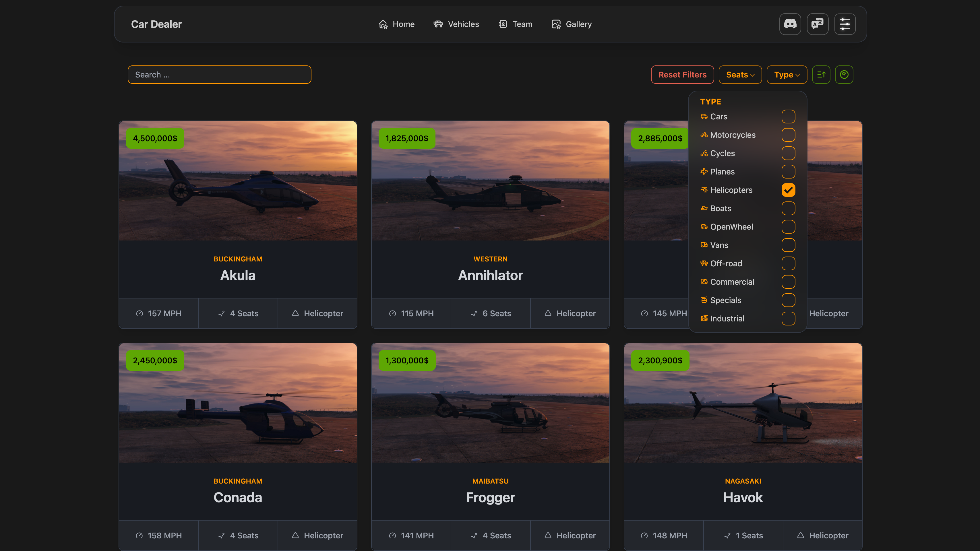
Task: Expand the Seats filter dropdown
Action: point(740,75)
